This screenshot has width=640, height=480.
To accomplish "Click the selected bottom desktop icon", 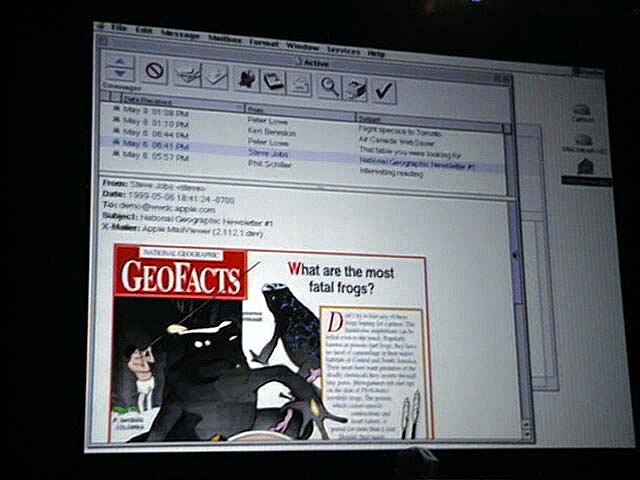I will coord(586,172).
